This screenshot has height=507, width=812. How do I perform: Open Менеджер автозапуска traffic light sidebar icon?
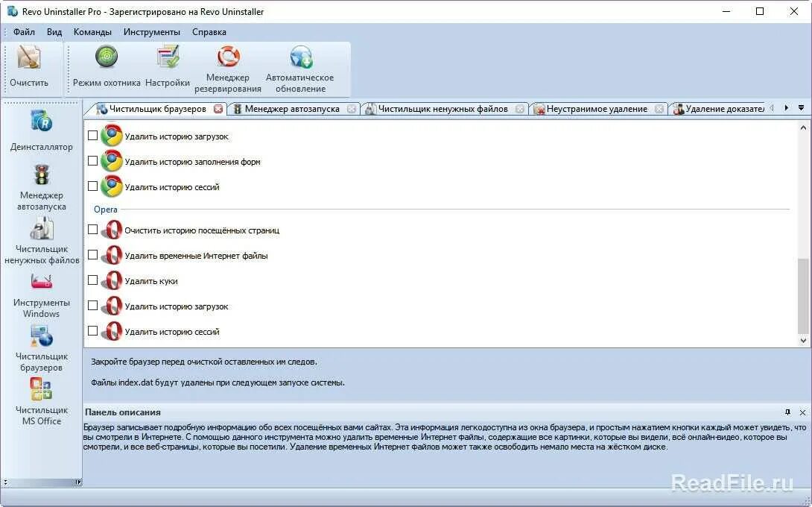click(x=42, y=175)
